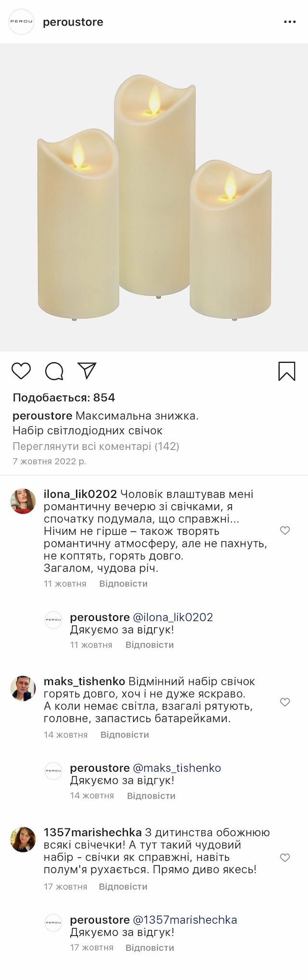View the list of 854 likes
Viewport: 308px width, 980px height.
click(x=64, y=397)
